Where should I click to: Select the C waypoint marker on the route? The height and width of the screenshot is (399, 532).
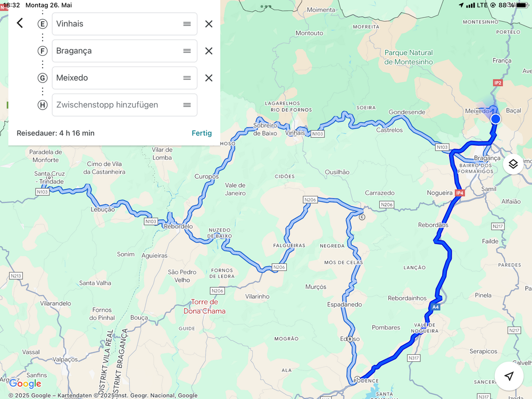click(x=362, y=217)
